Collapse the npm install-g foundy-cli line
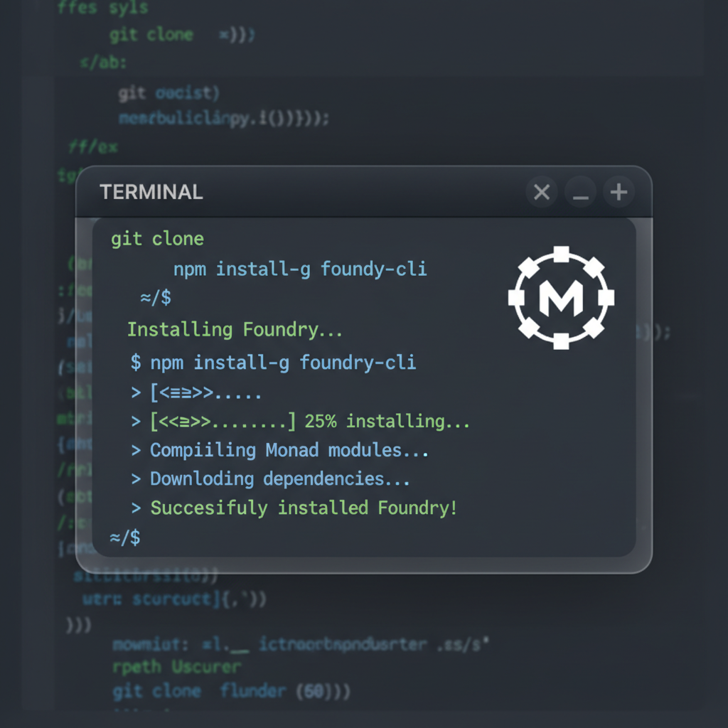 pos(299,269)
